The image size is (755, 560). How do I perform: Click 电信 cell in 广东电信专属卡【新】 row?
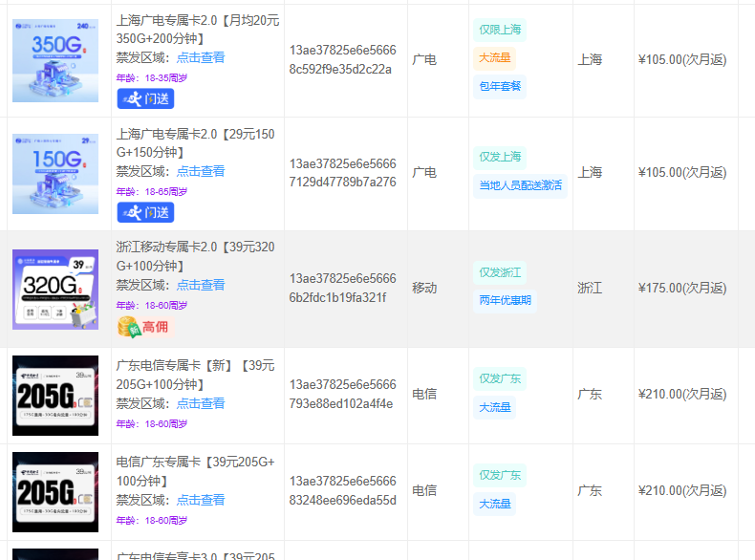(424, 394)
